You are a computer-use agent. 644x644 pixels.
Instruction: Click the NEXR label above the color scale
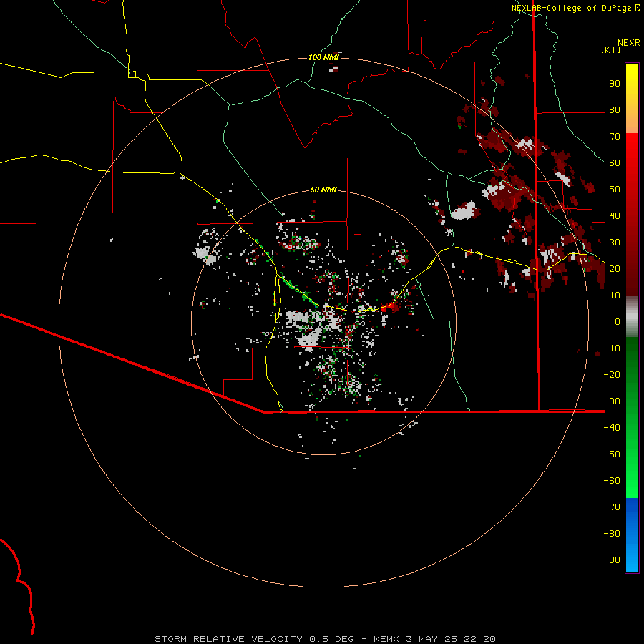(629, 43)
